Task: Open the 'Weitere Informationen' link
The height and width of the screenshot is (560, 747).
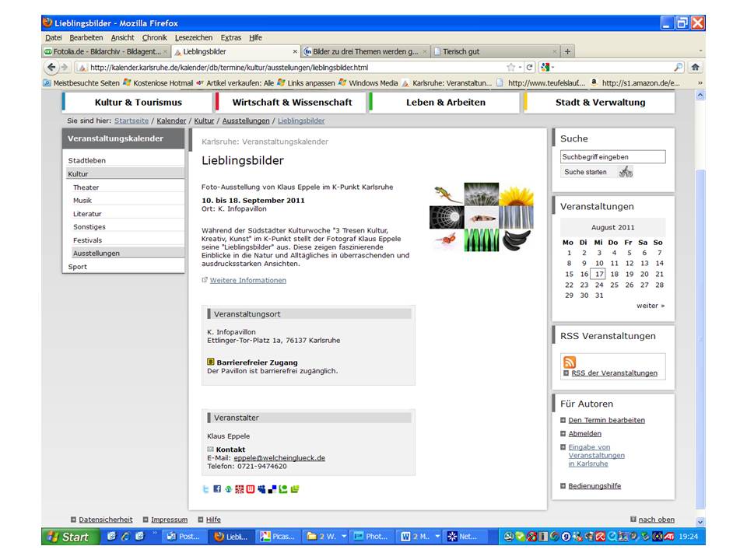Action: coord(247,280)
